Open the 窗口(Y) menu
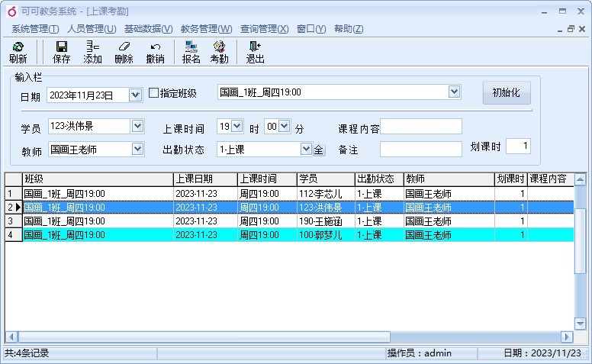This screenshot has height=364, width=592. [311, 29]
